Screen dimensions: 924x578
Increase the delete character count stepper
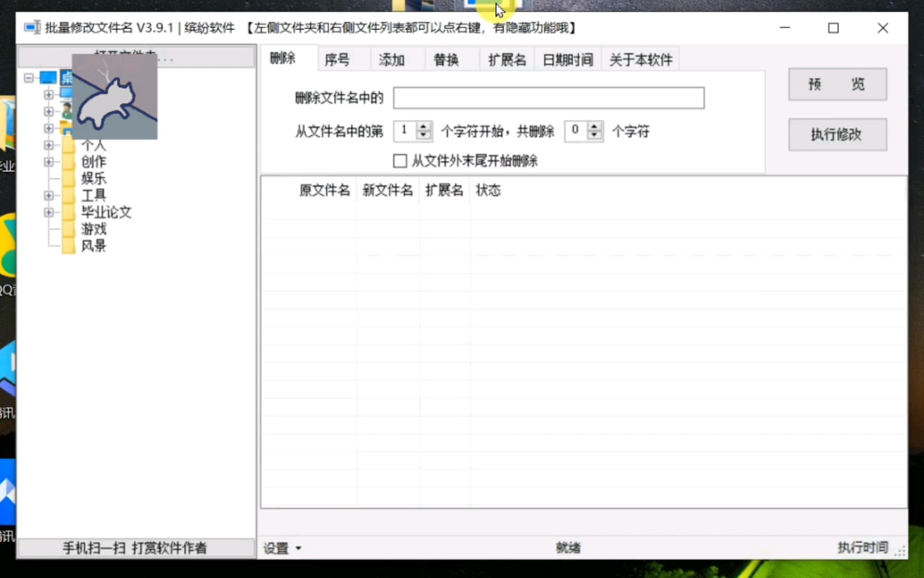(594, 127)
